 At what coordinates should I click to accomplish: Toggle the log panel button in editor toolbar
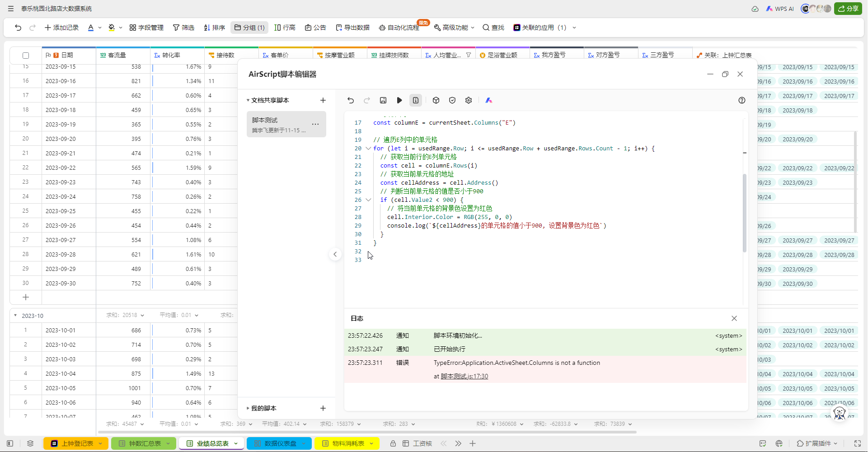(416, 100)
